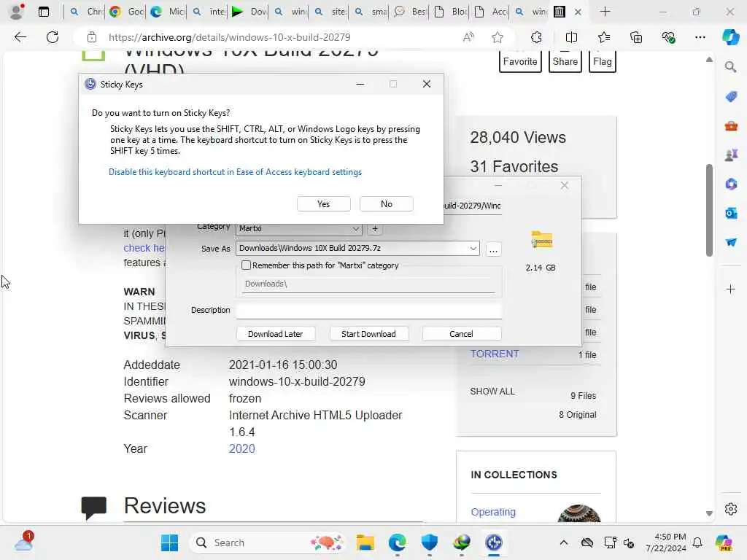Open the sidebar Games chess icon
The width and height of the screenshot is (747, 560).
[731, 155]
